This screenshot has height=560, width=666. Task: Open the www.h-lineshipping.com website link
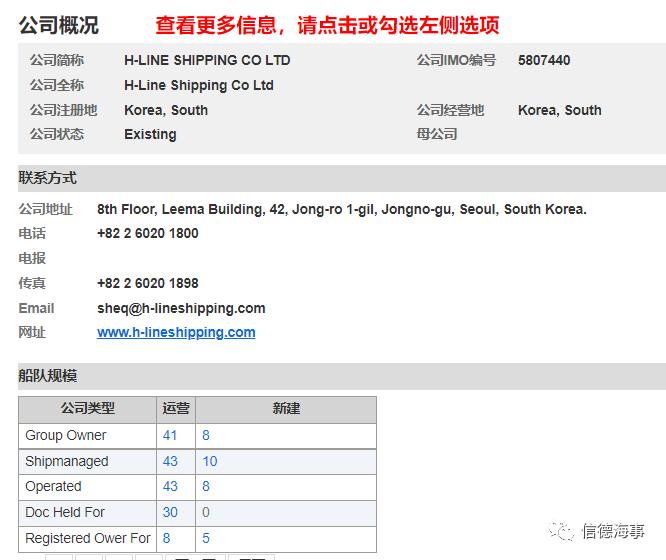pos(176,332)
